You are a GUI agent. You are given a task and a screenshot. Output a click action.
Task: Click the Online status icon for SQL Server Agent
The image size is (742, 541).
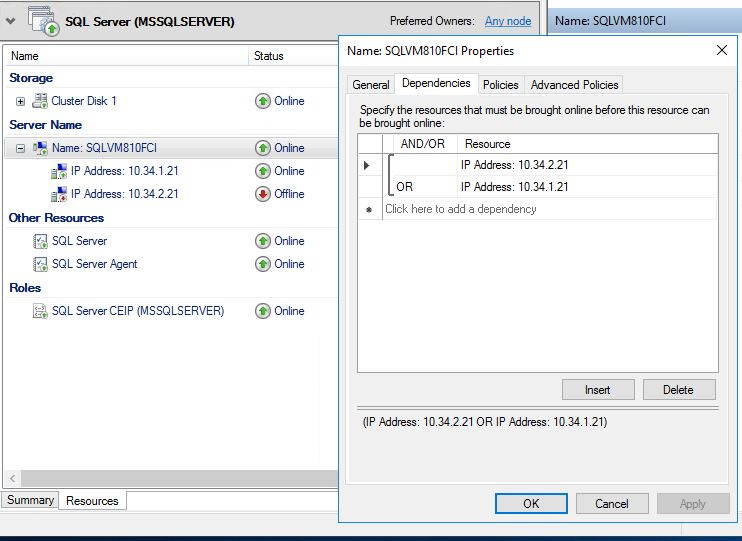coord(263,264)
